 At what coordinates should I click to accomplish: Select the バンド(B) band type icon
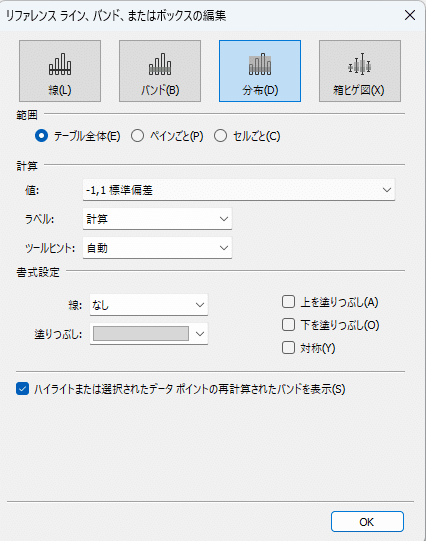[160, 71]
